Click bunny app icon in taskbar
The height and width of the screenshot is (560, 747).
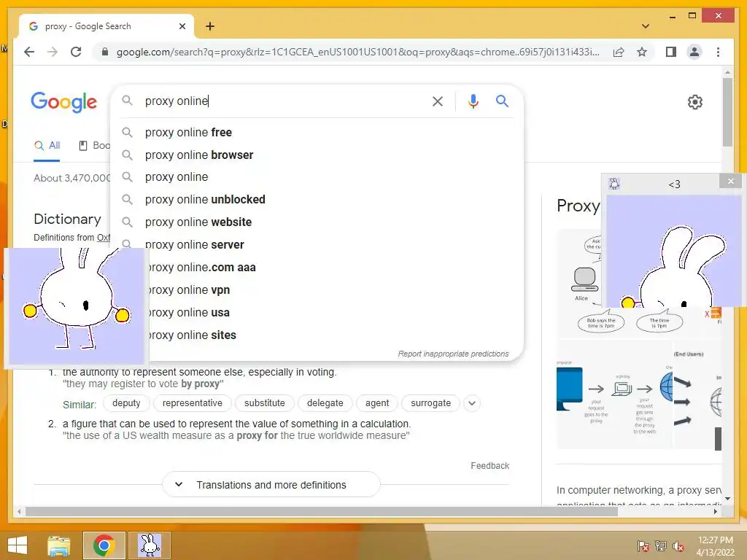[x=149, y=545]
